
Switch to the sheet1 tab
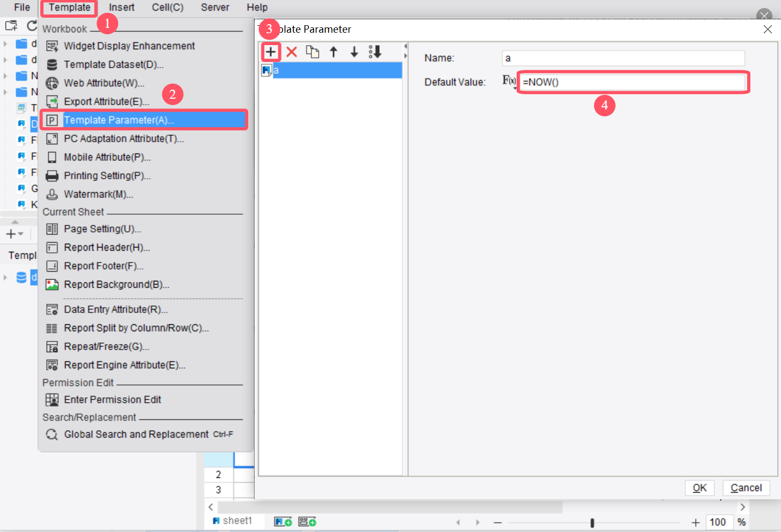233,521
